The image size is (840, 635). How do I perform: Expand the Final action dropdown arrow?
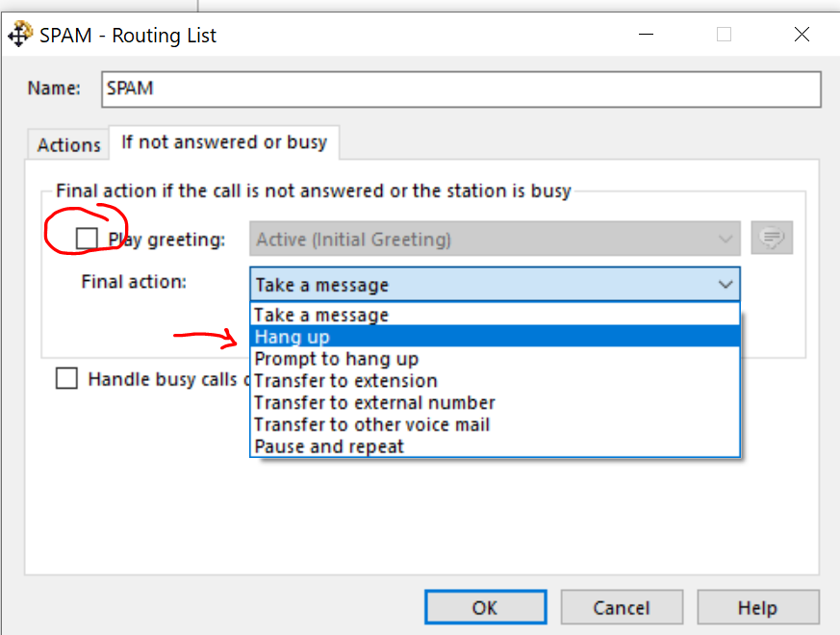pyautogui.click(x=725, y=285)
